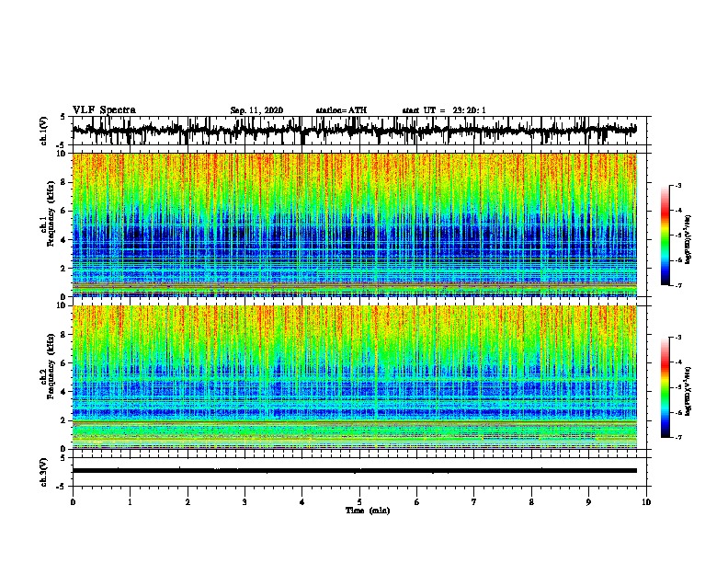
Task: Click the ch.2 color scale log(PSD) unit label
Action: tap(688, 391)
